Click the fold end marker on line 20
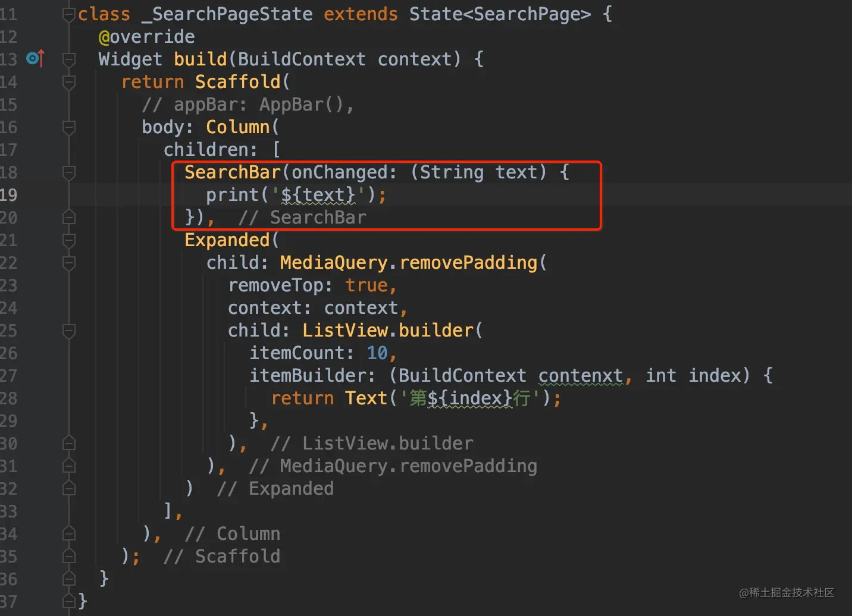The width and height of the screenshot is (852, 616). point(69,217)
